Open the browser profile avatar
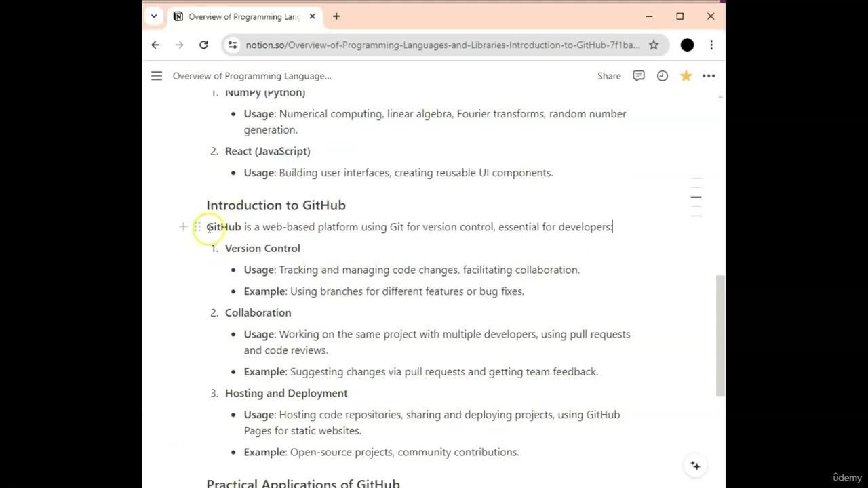 (x=687, y=45)
